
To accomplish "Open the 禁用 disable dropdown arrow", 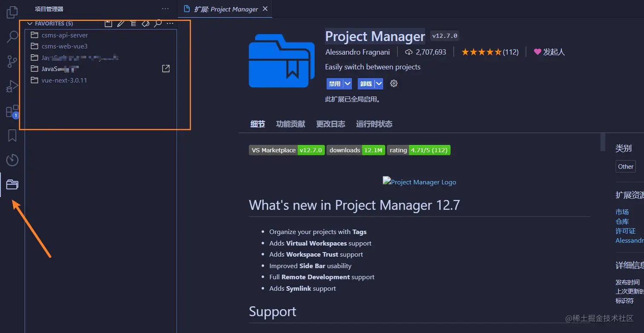I will coord(348,83).
